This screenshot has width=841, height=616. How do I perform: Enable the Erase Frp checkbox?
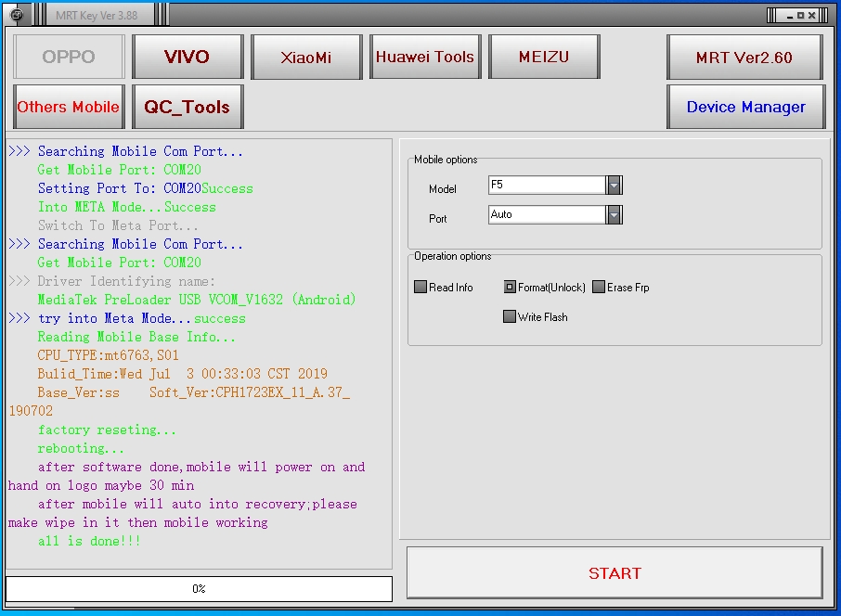[599, 287]
